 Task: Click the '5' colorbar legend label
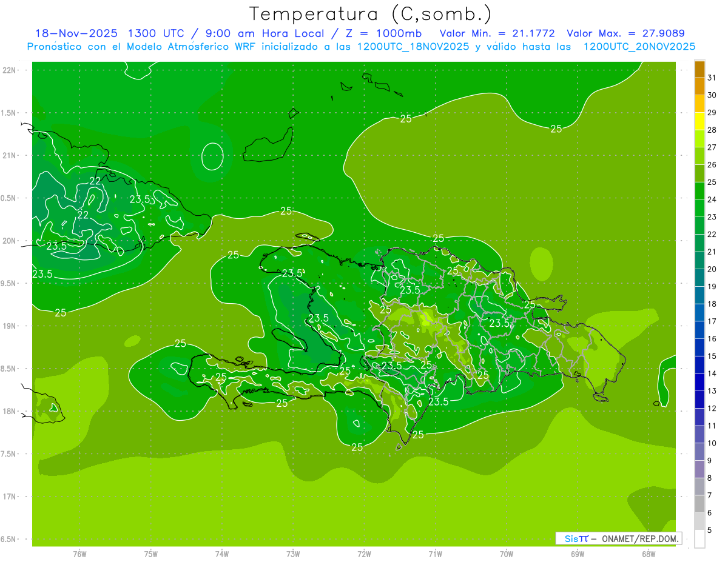click(710, 530)
